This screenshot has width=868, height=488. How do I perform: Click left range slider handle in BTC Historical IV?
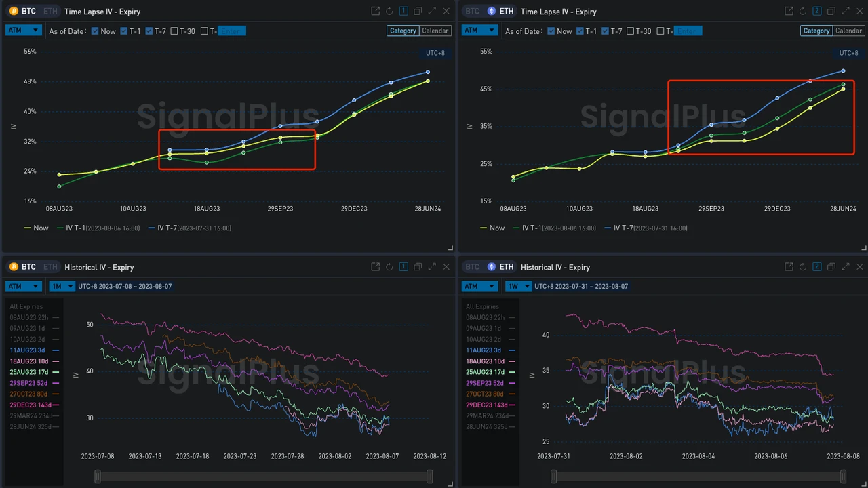pyautogui.click(x=98, y=477)
